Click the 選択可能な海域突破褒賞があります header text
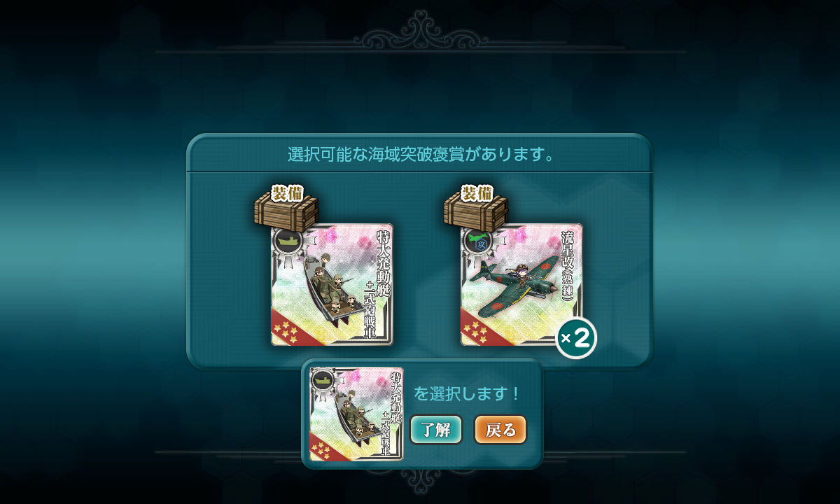The image size is (840, 504). [x=423, y=154]
